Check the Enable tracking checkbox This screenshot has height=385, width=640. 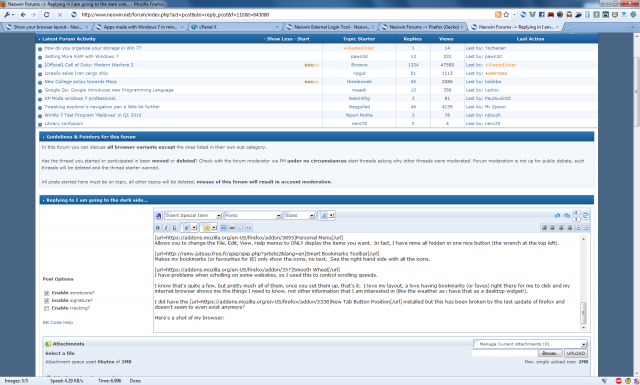(47, 308)
